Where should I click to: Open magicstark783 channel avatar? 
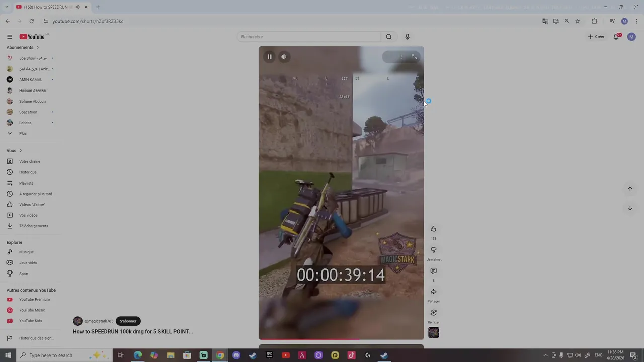coord(77,321)
